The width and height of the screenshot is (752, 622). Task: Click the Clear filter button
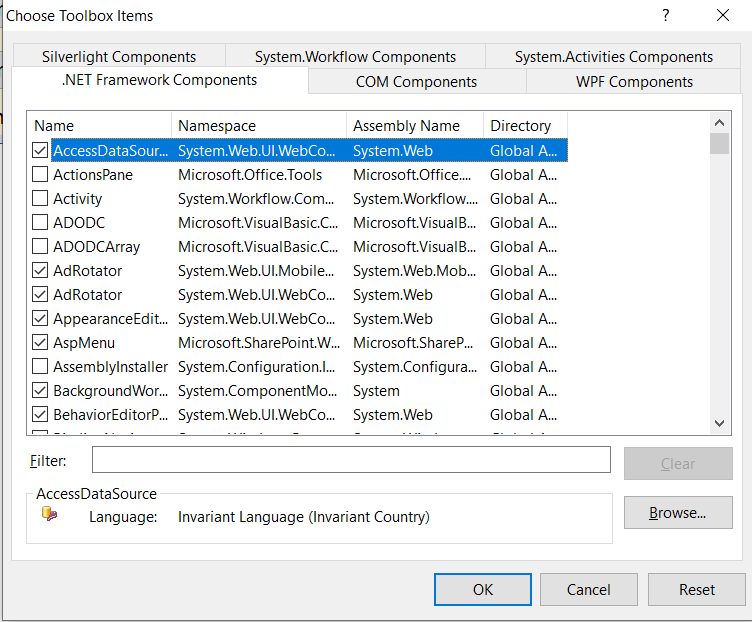tap(678, 463)
